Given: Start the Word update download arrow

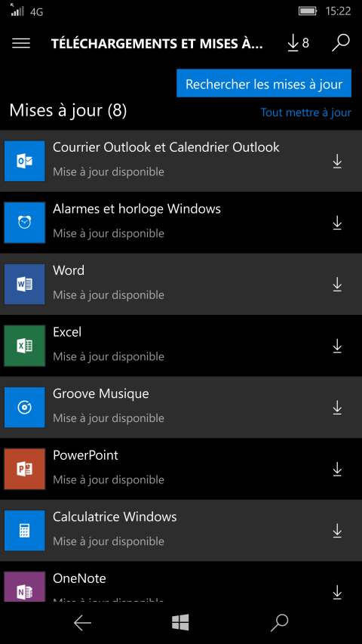Looking at the screenshot, I should coord(337,285).
